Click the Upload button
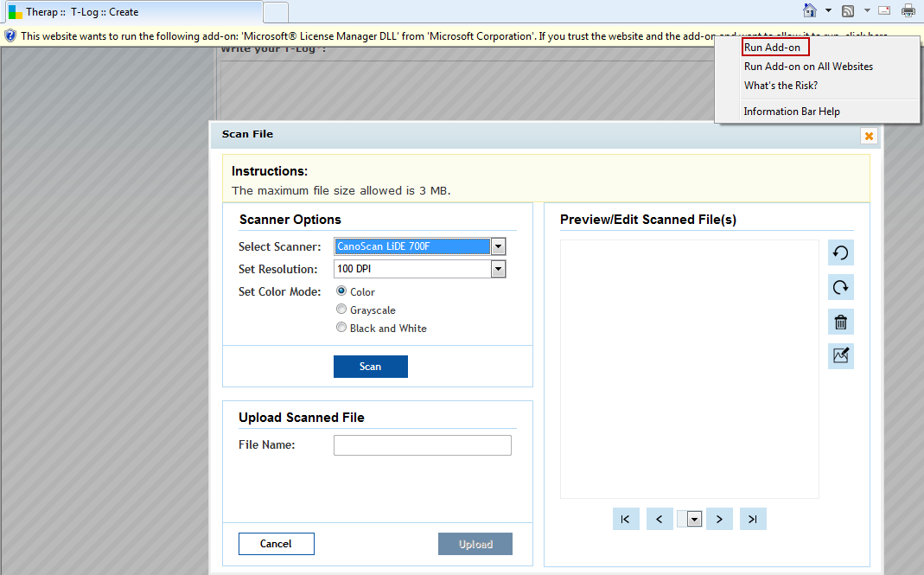 click(x=475, y=544)
